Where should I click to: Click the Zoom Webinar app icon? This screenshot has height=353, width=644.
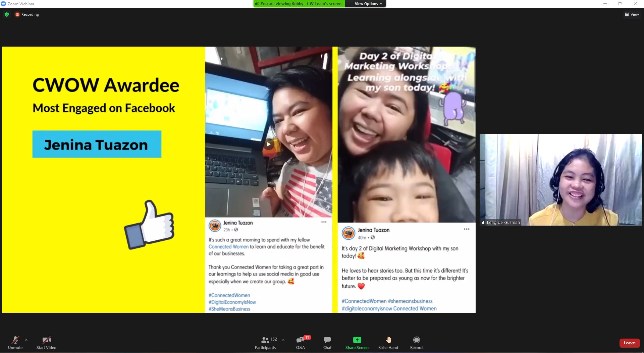point(3,4)
